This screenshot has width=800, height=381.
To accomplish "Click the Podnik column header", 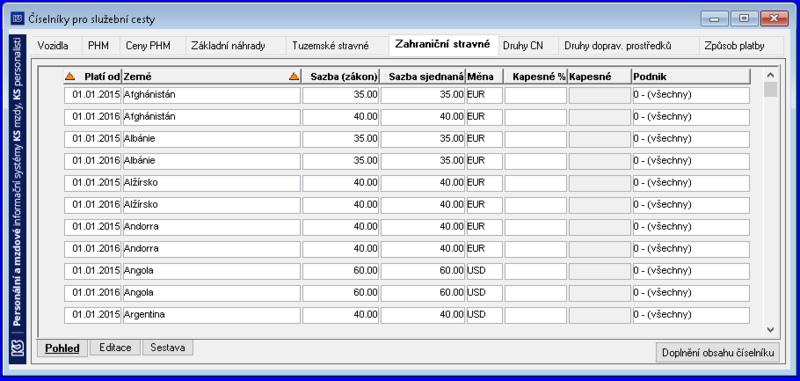I will click(691, 77).
